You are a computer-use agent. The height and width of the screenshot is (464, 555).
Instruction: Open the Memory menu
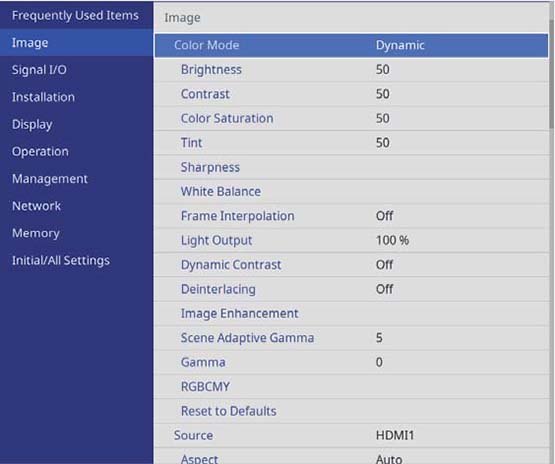[36, 233]
